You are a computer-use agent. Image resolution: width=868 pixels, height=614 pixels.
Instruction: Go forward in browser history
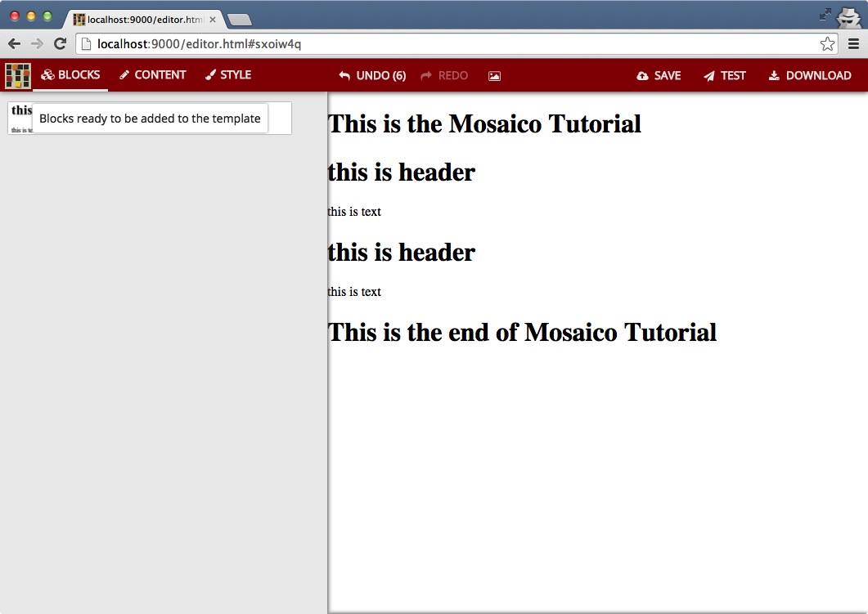click(x=37, y=43)
